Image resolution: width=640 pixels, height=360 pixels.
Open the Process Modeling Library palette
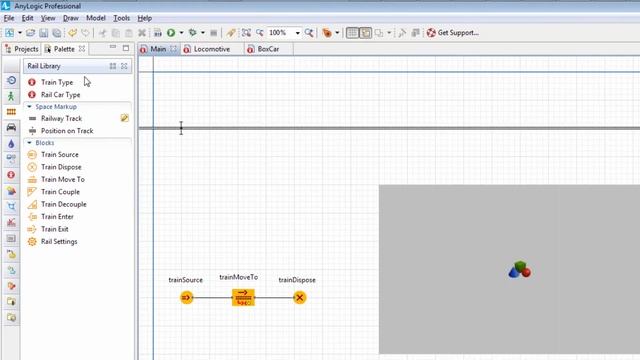11,80
